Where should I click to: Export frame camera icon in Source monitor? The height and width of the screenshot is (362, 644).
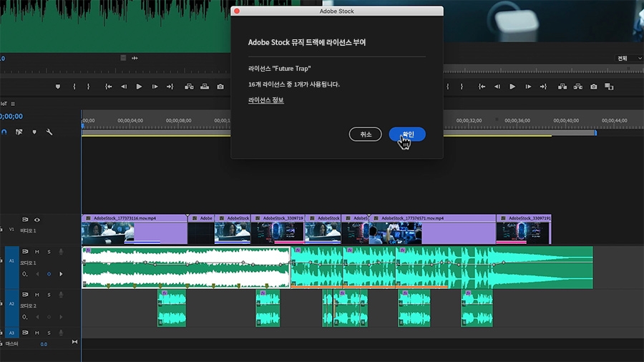[220, 87]
